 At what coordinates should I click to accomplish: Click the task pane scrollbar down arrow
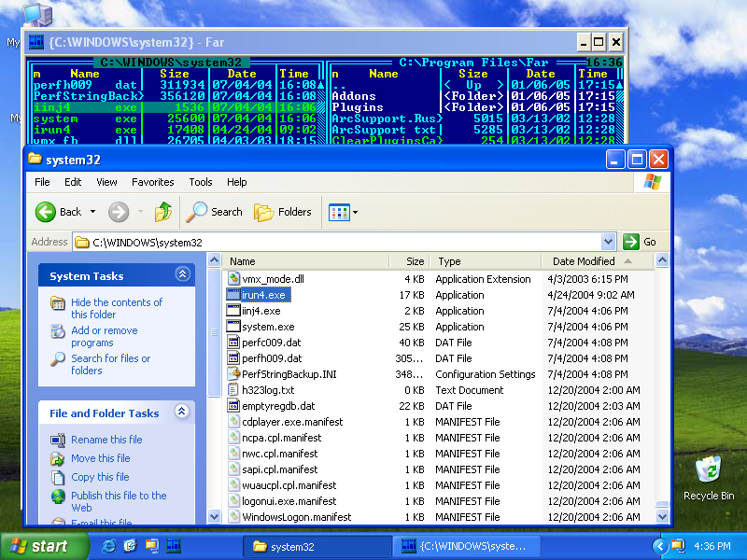pyautogui.click(x=215, y=516)
